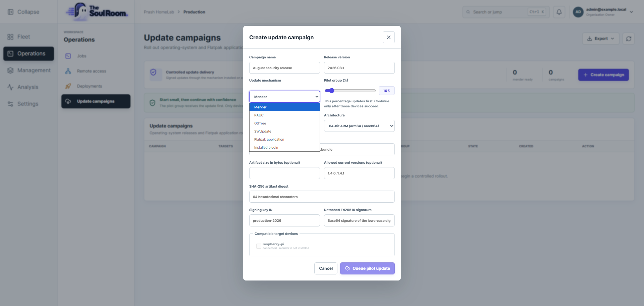
Task: Click the AD user avatar
Action: (x=578, y=12)
